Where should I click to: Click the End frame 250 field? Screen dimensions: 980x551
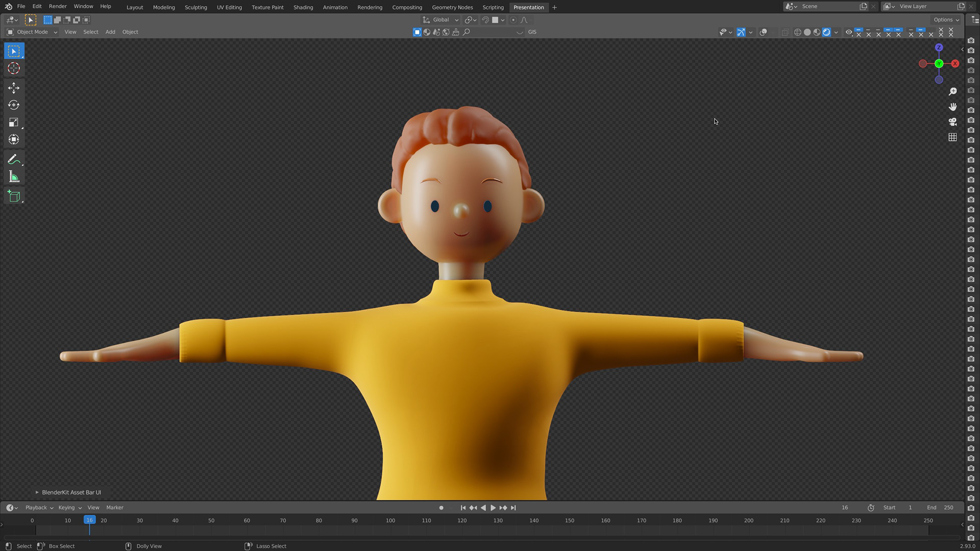click(941, 508)
